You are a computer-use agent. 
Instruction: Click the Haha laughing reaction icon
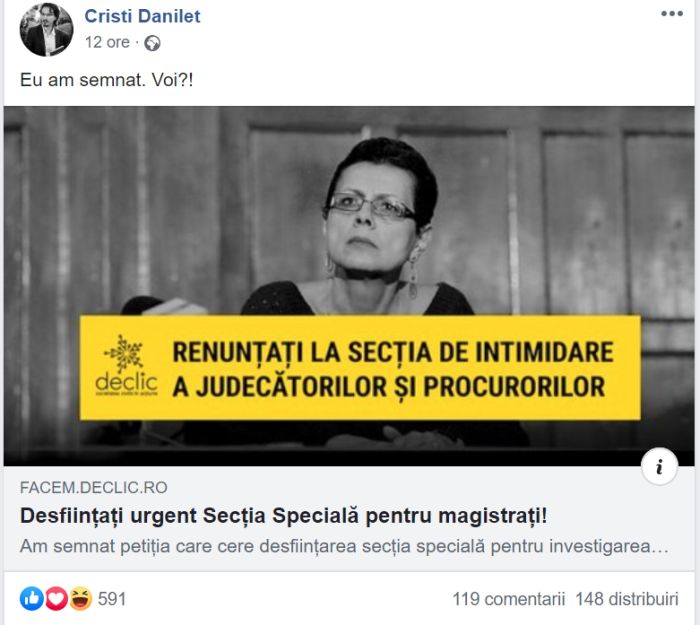click(x=80, y=599)
